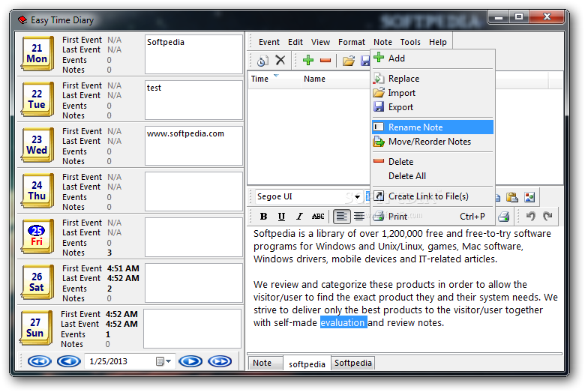The image size is (585, 392).
Task: Jump back with double-left arrow button
Action: pos(40,361)
